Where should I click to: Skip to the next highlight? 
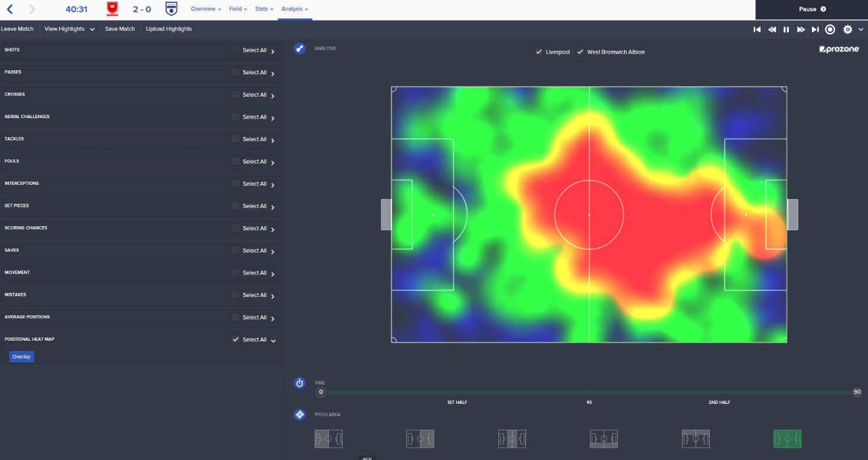click(x=815, y=29)
